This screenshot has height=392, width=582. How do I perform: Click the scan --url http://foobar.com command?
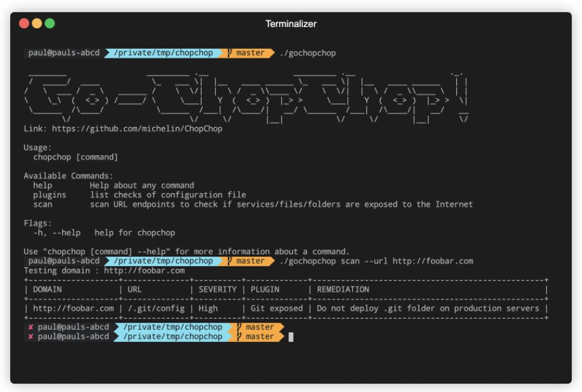tap(377, 261)
